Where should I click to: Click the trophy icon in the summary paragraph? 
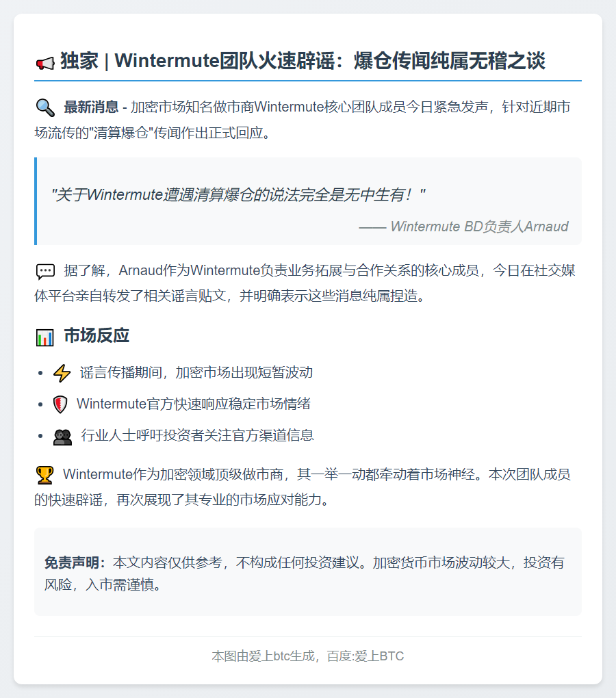coord(44,475)
